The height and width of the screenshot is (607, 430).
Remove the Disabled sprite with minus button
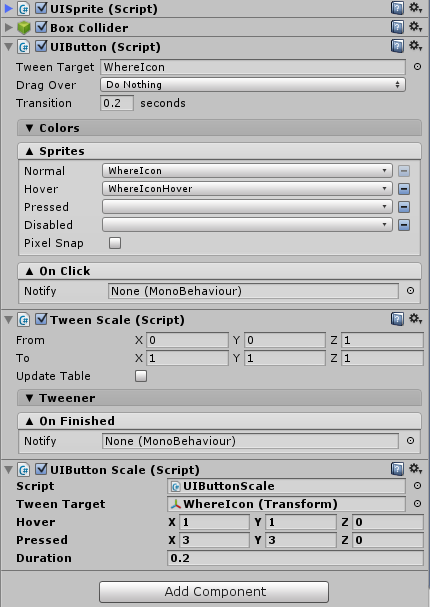tap(404, 225)
